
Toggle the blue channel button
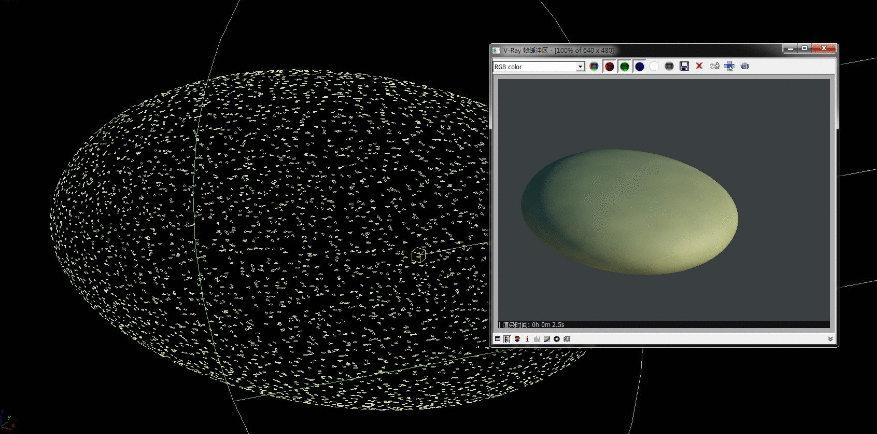click(639, 66)
